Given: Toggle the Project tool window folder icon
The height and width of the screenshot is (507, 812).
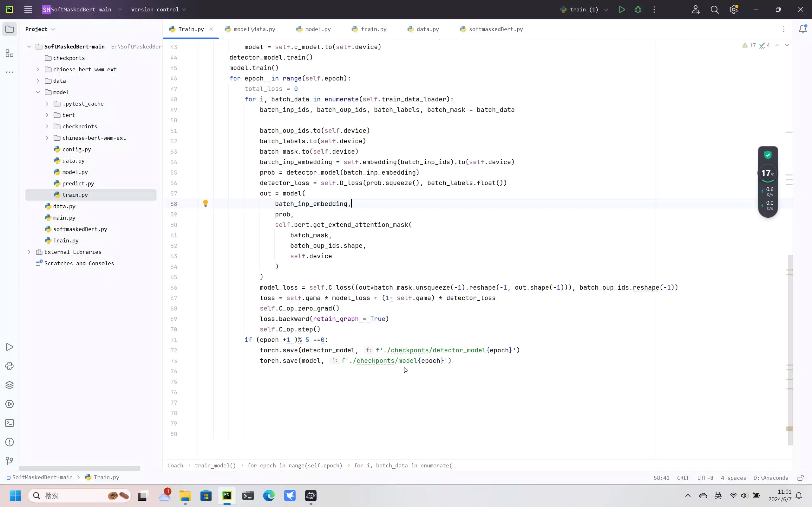Looking at the screenshot, I should coord(10,29).
